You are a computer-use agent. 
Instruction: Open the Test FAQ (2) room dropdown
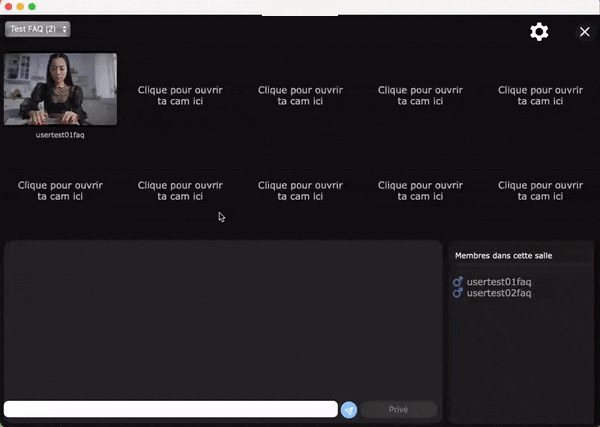[x=38, y=29]
